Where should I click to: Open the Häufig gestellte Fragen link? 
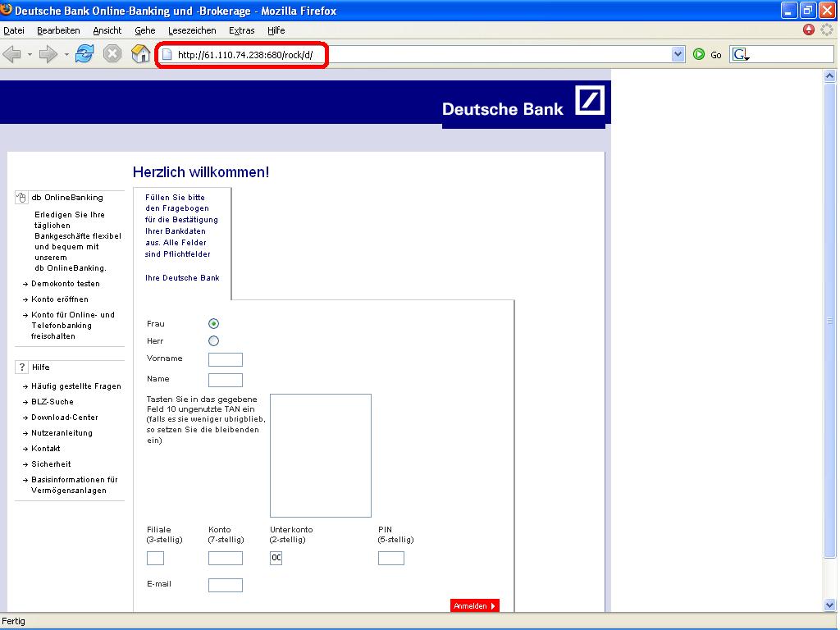(76, 386)
